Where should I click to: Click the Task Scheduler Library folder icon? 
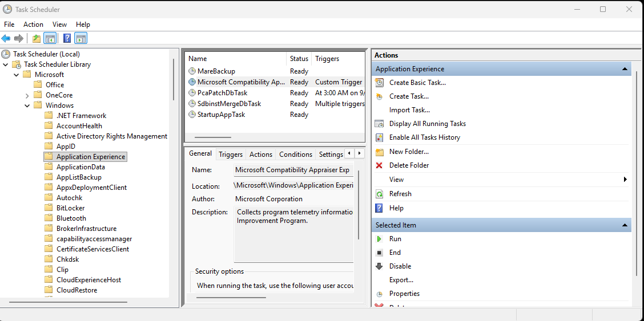(17, 64)
